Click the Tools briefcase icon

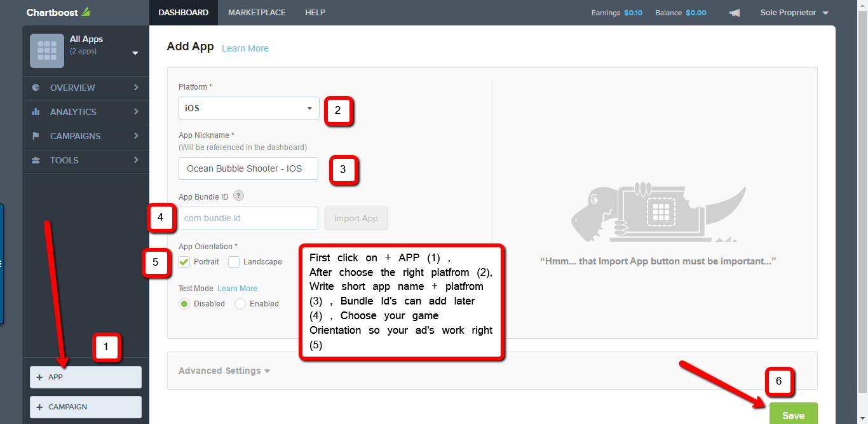tap(36, 160)
